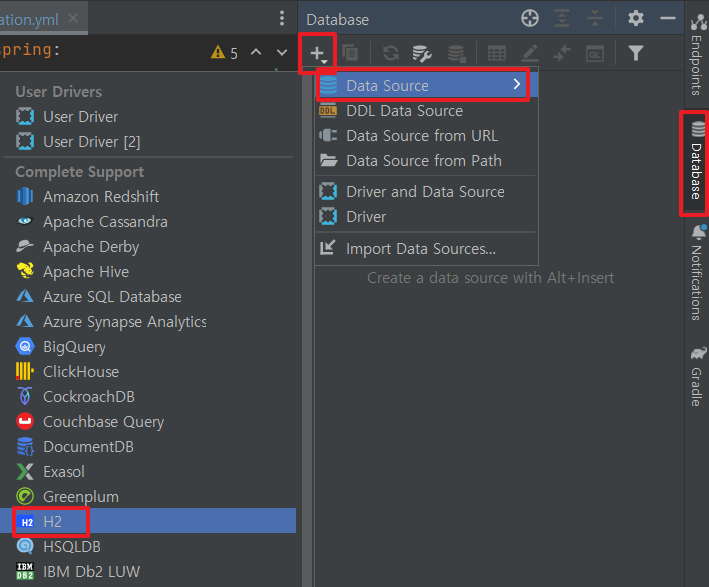Screen dimensions: 709x587
Task: Click the table editor grid icon
Action: pyautogui.click(x=496, y=53)
